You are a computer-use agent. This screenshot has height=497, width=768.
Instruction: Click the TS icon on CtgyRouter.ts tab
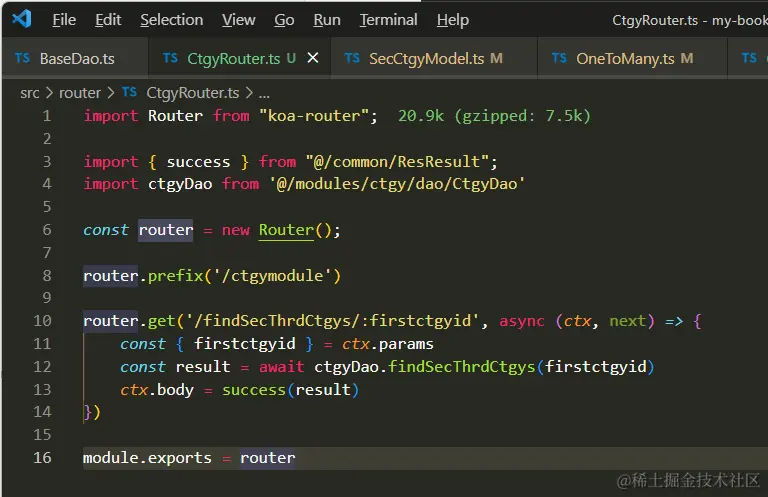click(170, 58)
